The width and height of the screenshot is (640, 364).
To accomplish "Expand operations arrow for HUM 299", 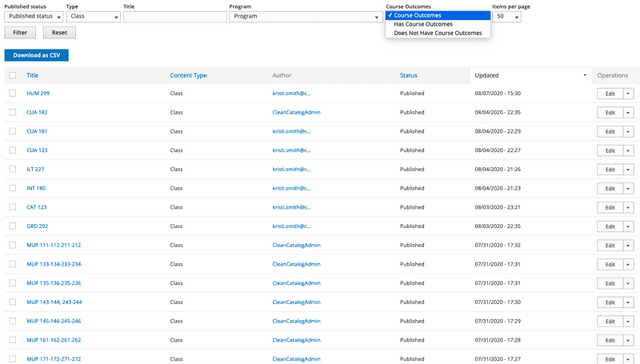I will (628, 94).
